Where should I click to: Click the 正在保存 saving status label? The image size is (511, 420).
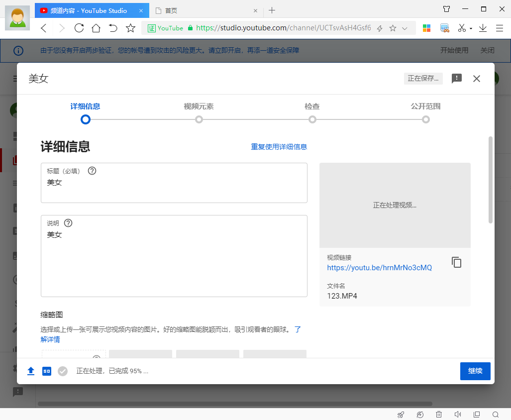tap(423, 79)
